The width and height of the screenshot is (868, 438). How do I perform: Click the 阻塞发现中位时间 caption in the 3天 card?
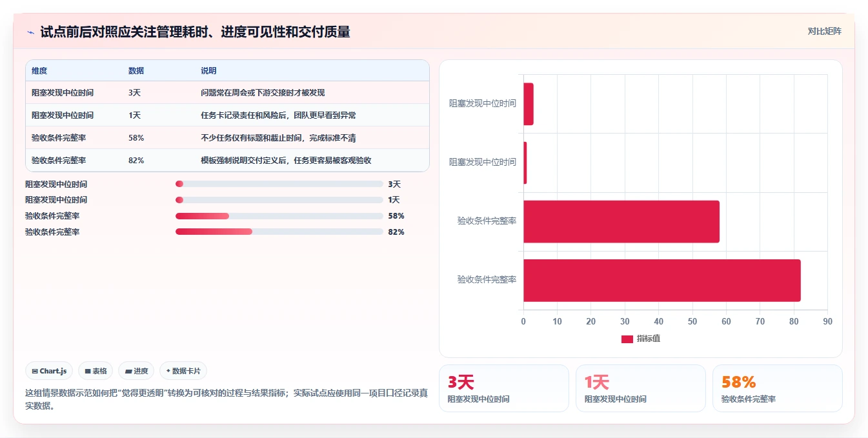[x=479, y=399]
